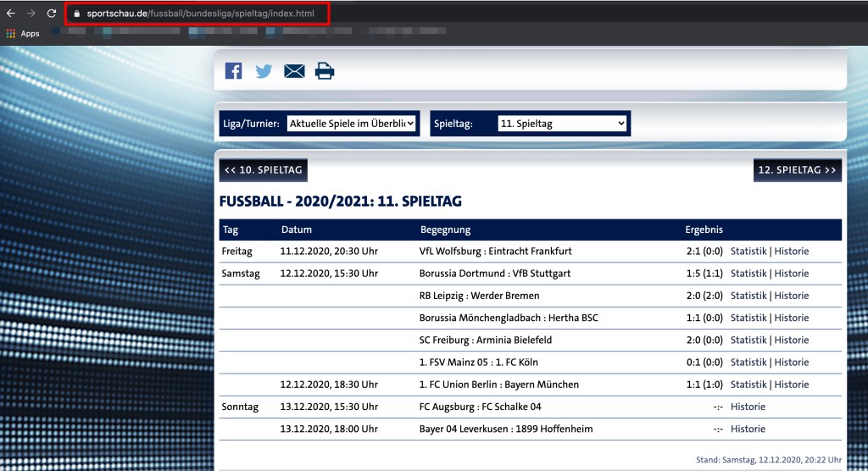Open Historie for Leverkusen vs Hoffenheim
The image size is (868, 471).
coord(748,429)
